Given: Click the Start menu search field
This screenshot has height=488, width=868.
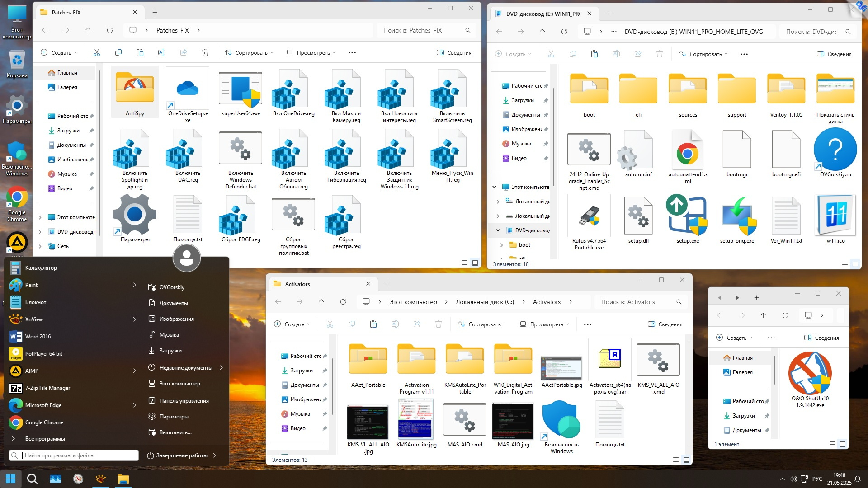Looking at the screenshot, I should pos(75,455).
